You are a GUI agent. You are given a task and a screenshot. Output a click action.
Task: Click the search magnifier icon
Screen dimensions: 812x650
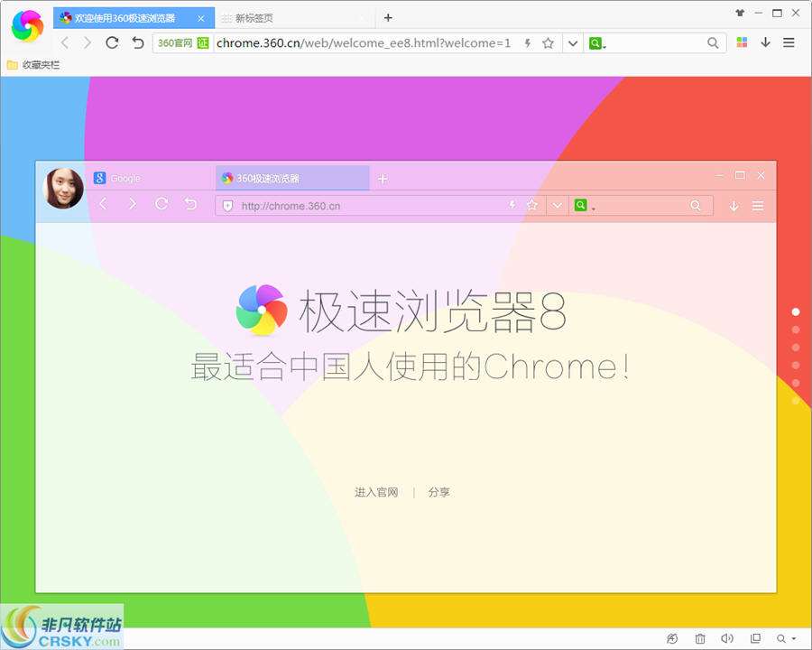713,43
